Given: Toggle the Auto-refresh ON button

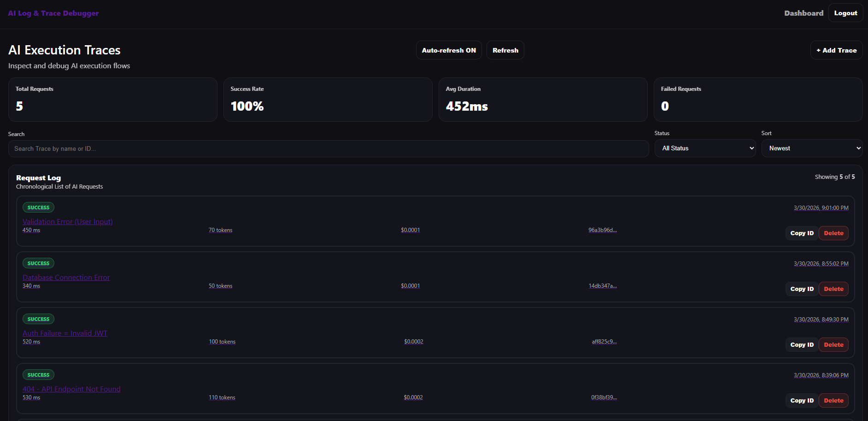Looking at the screenshot, I should (448, 50).
